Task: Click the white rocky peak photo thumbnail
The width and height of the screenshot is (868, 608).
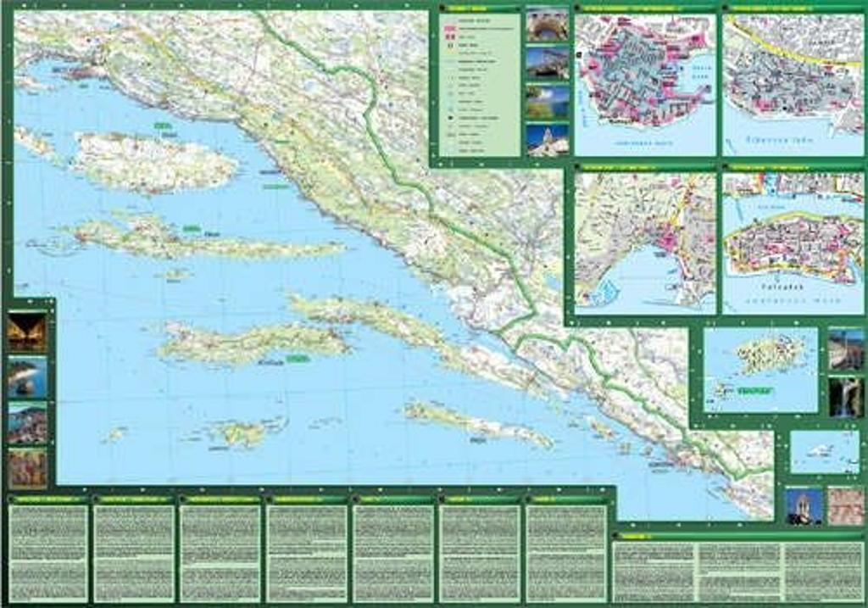Action: tap(547, 140)
